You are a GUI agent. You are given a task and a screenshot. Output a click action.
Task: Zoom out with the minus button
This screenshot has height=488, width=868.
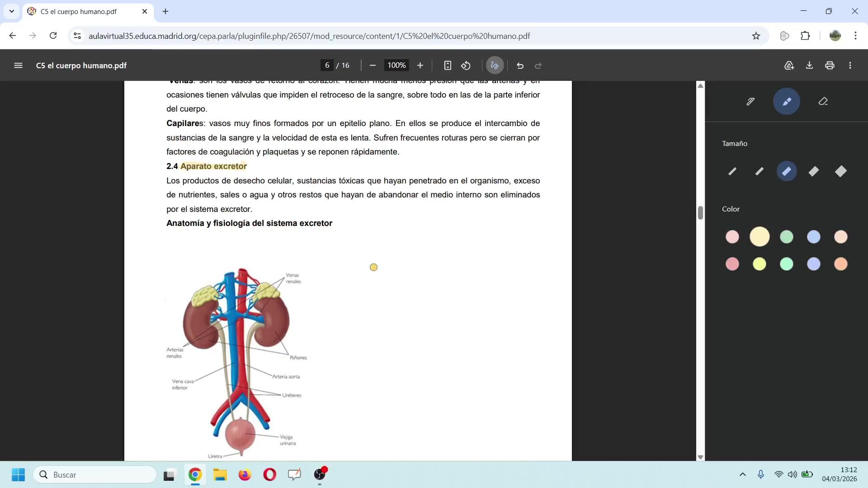(x=373, y=66)
